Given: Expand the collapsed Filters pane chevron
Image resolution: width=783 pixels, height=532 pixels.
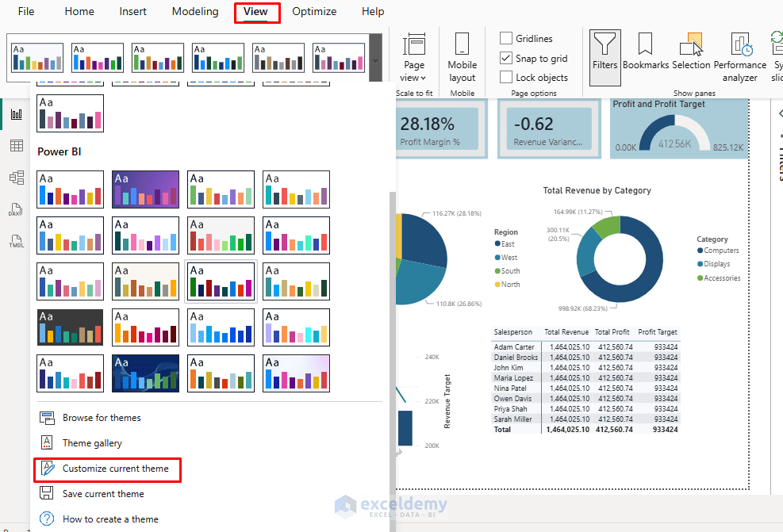Looking at the screenshot, I should (780, 114).
